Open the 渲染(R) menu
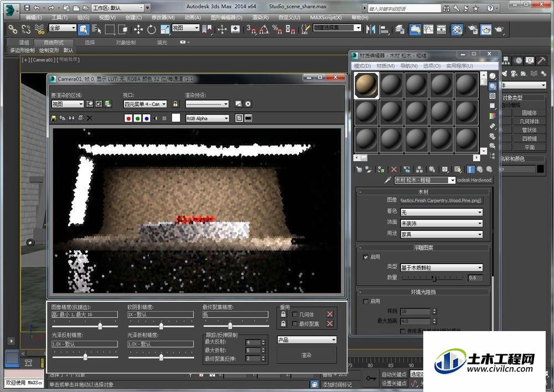 click(x=260, y=17)
